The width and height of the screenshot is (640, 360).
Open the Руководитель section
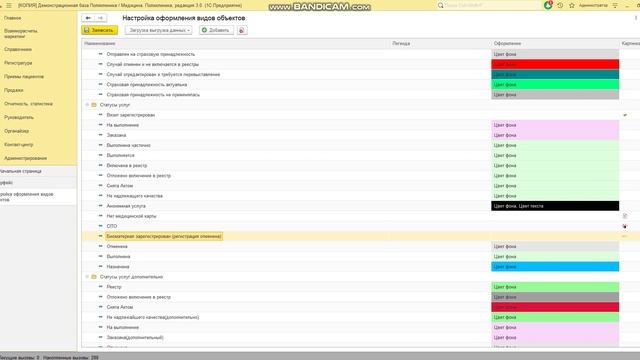(19, 117)
